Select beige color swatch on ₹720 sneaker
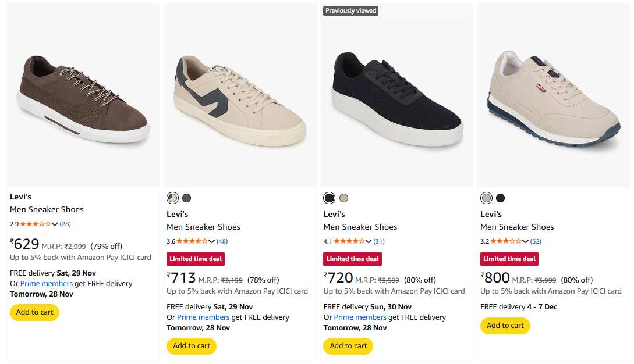The image size is (634, 364). coord(343,198)
